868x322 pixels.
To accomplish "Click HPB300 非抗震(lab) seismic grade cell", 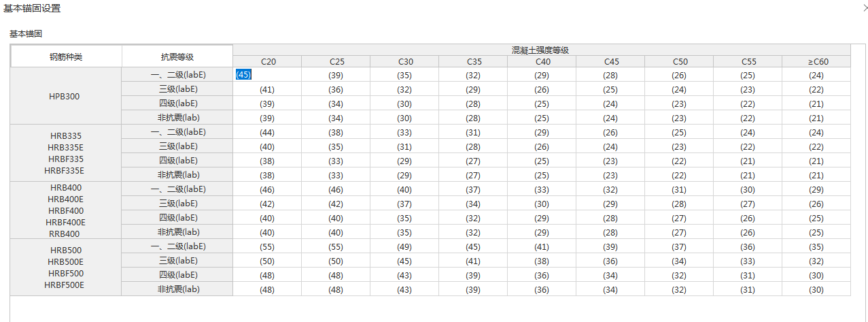I will [177, 118].
